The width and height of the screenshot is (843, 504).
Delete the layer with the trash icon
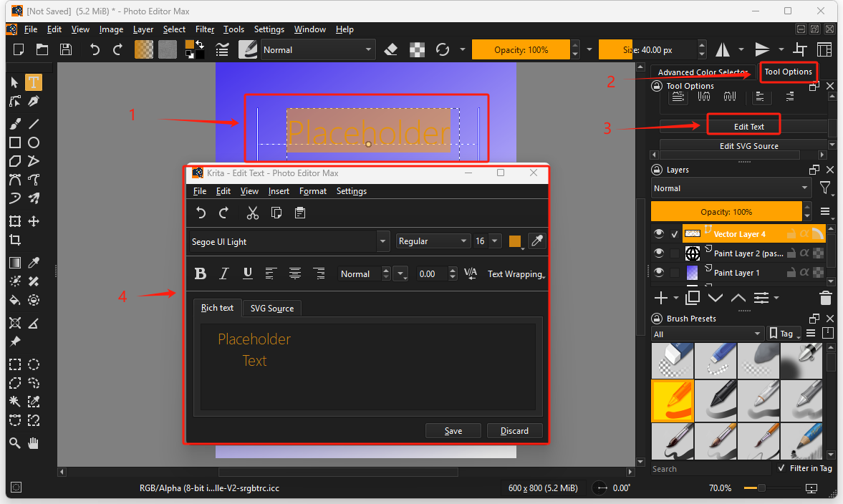click(825, 298)
